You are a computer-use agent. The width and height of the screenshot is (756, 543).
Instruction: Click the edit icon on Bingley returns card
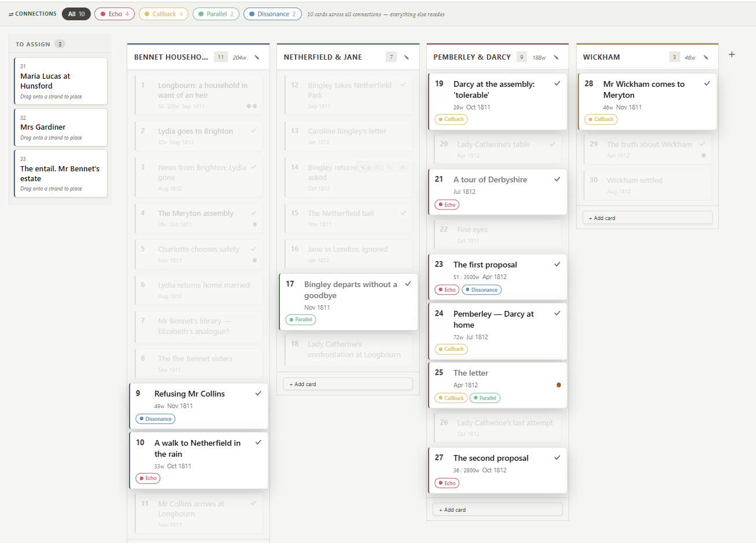[x=362, y=167]
